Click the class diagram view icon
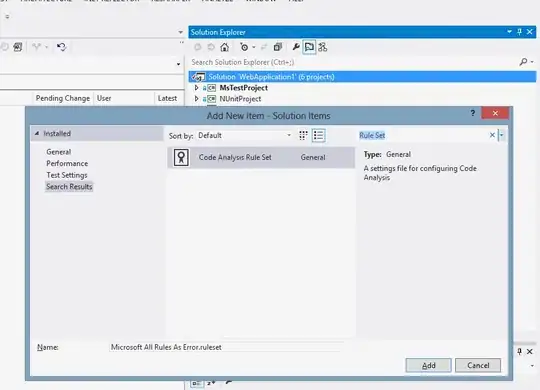 click(323, 47)
